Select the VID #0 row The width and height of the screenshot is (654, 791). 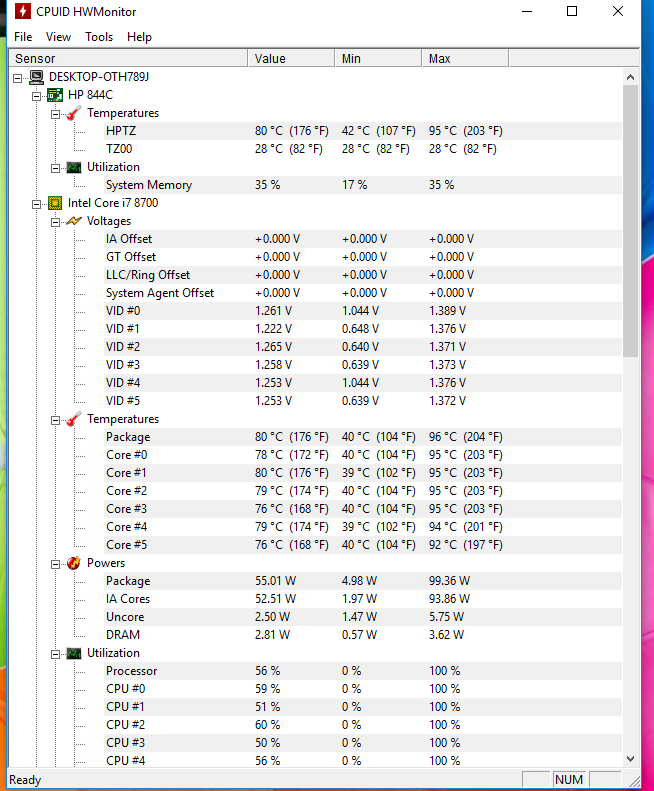coord(362,311)
